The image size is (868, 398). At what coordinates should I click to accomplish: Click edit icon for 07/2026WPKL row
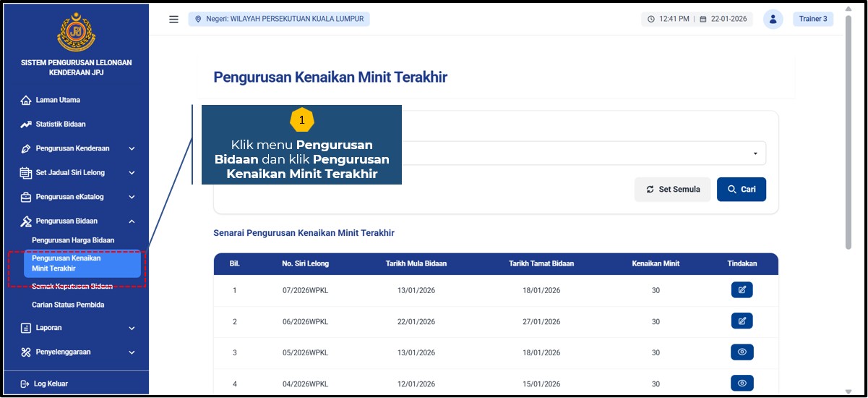[742, 290]
